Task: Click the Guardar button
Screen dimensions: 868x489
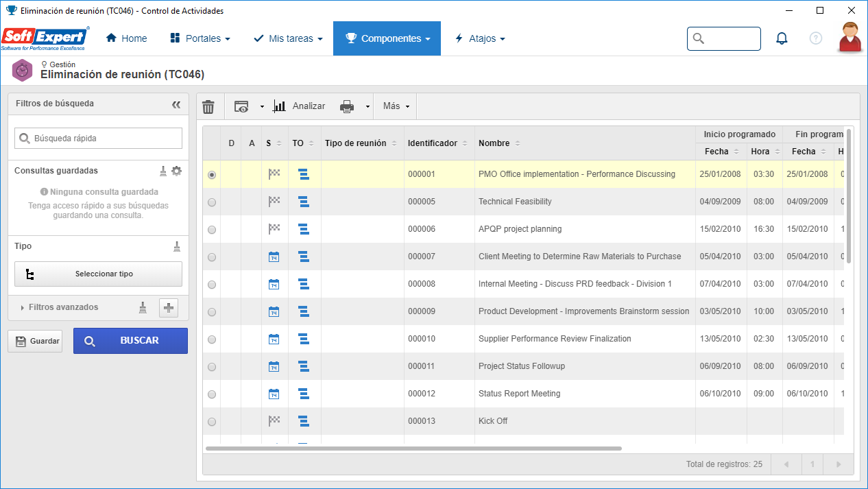Action: click(x=35, y=341)
